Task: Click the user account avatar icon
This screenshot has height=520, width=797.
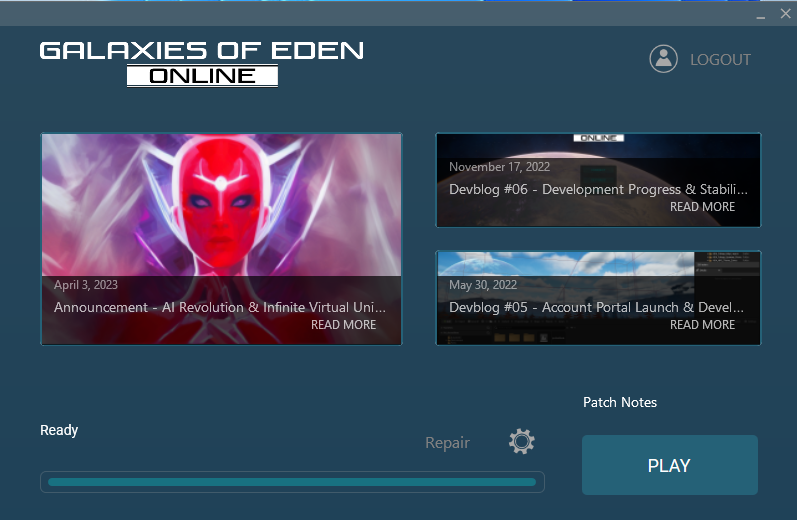Action: 663,59
